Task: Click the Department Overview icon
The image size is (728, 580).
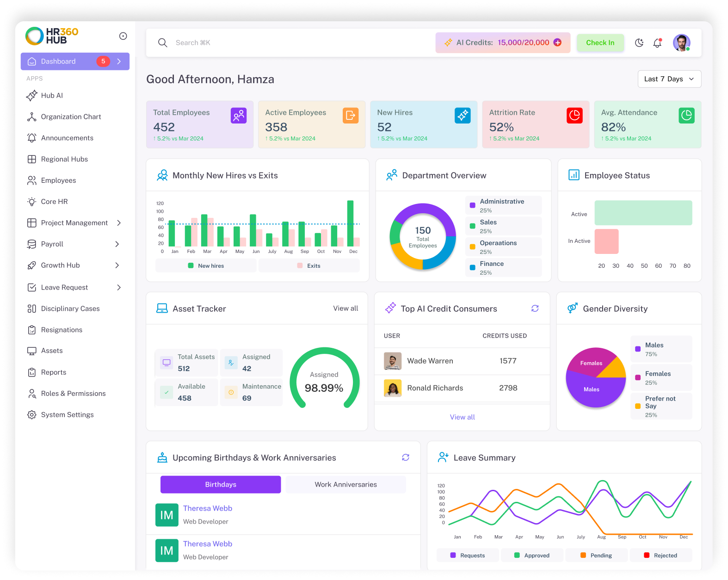Action: pyautogui.click(x=392, y=175)
